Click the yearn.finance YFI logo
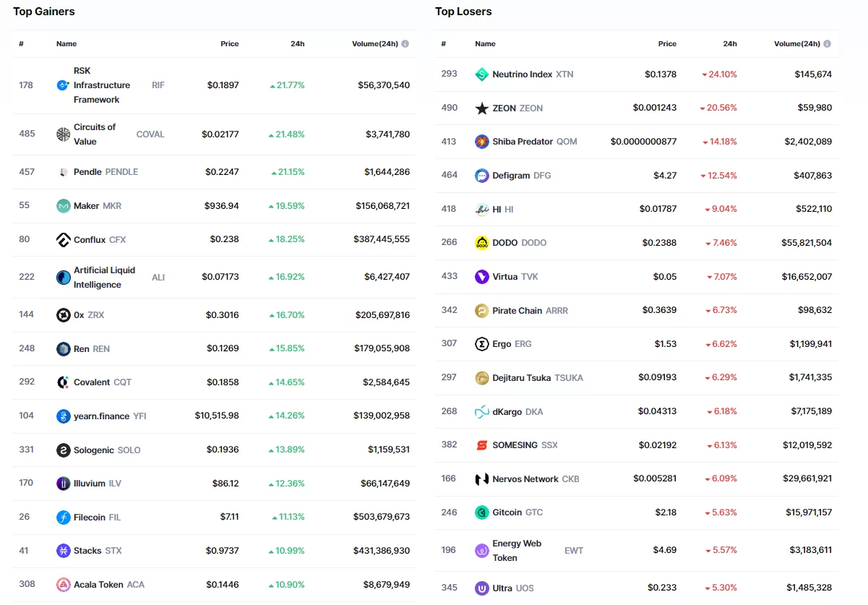868x605 pixels. coord(64,416)
